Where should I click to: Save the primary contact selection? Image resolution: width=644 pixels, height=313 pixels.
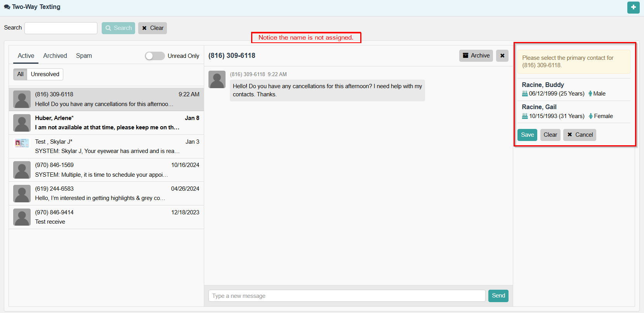[527, 135]
